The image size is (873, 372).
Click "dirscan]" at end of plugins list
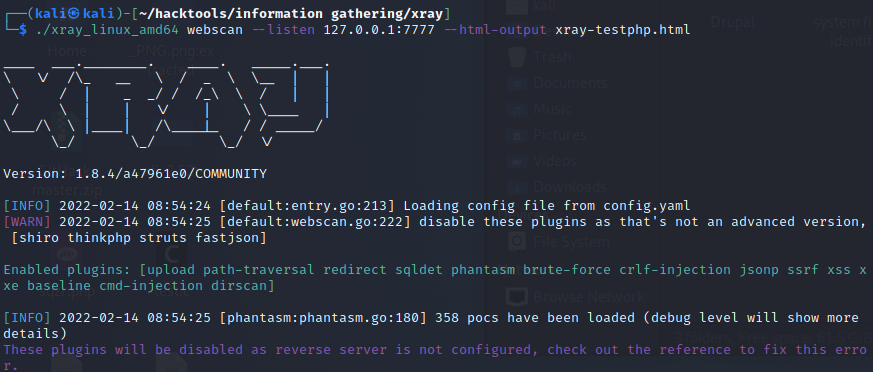pyautogui.click(x=243, y=286)
